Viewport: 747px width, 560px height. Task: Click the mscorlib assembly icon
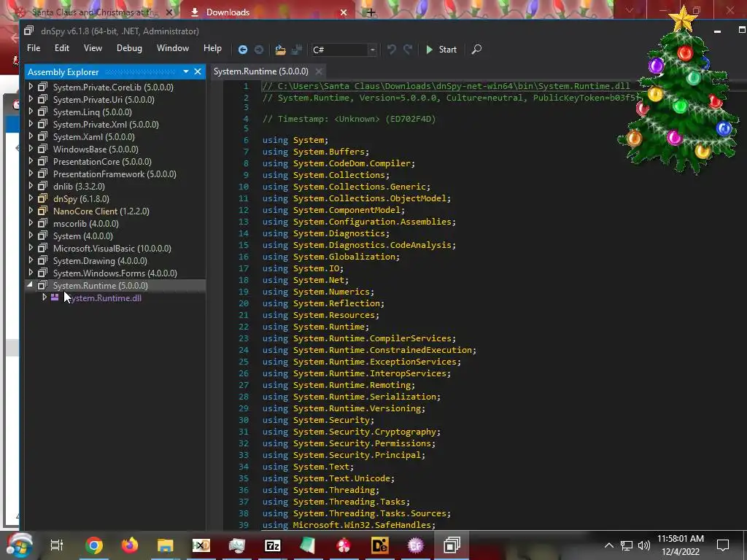coord(43,223)
